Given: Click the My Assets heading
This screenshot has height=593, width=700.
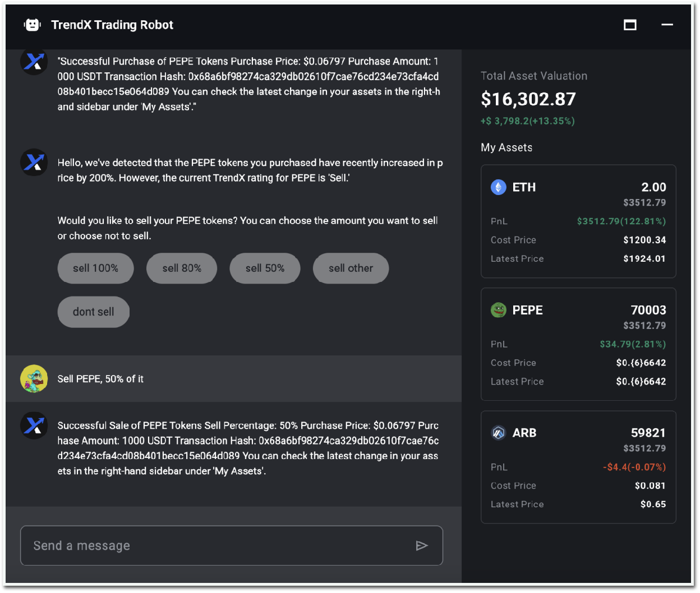Looking at the screenshot, I should tap(506, 147).
